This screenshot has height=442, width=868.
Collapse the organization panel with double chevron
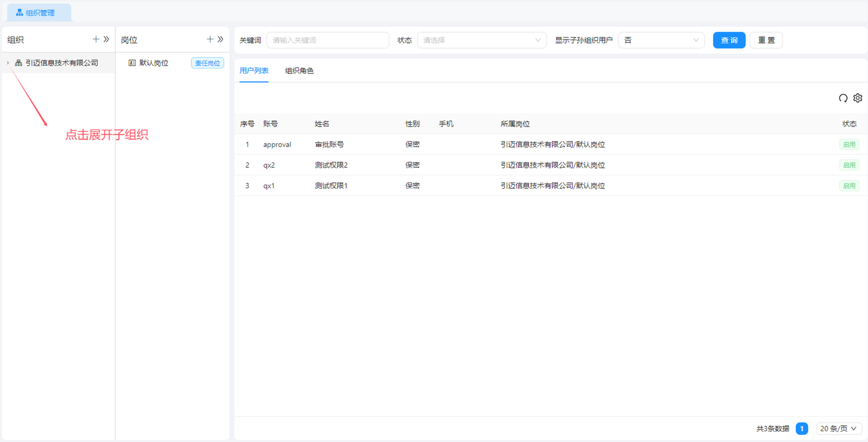pyautogui.click(x=106, y=39)
